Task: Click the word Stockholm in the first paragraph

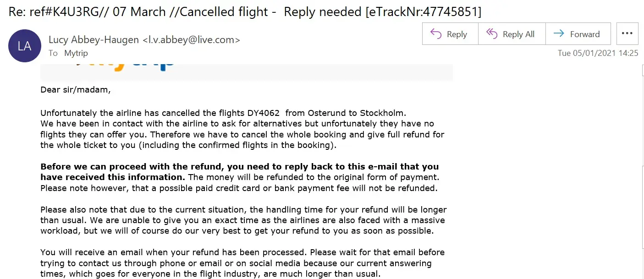Action: click(382, 113)
